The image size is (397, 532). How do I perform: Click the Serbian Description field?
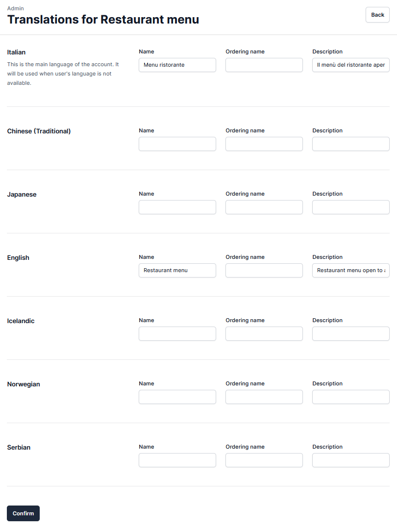[351, 460]
